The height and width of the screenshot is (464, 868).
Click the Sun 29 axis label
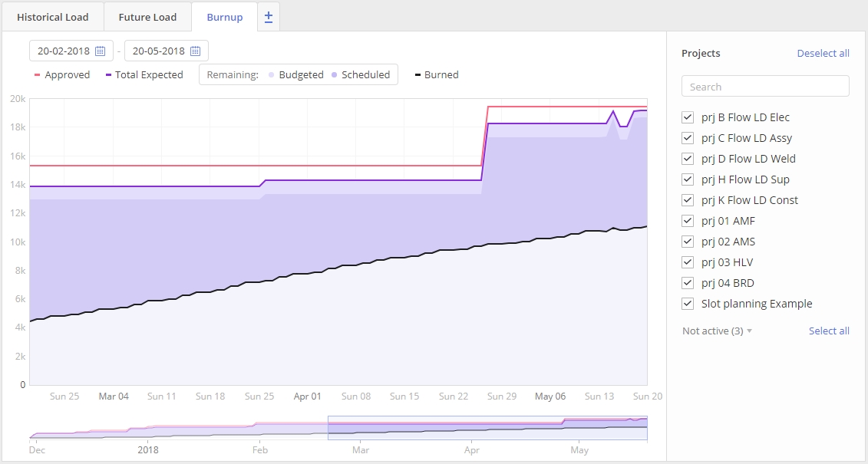pyautogui.click(x=501, y=396)
